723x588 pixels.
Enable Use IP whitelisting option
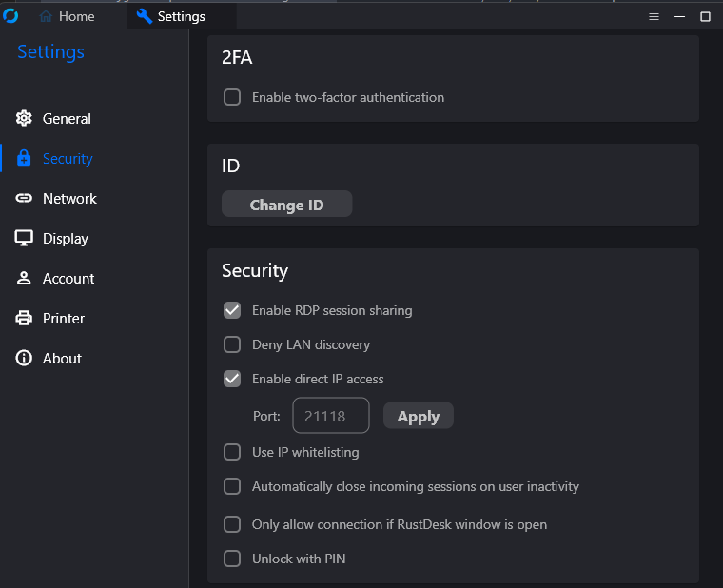[232, 452]
